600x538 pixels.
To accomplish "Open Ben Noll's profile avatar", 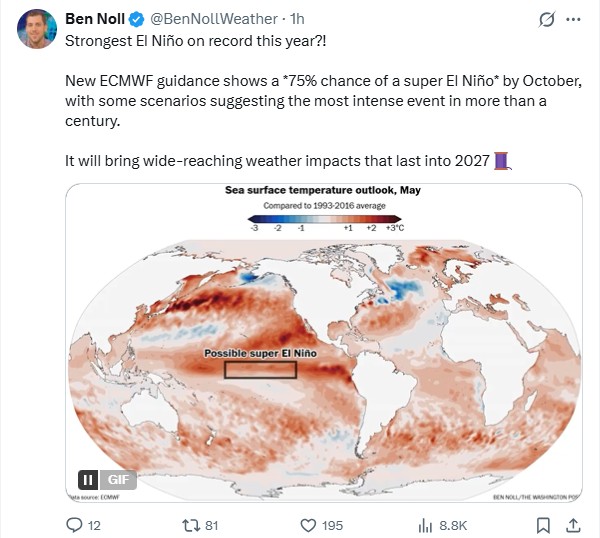I will [36, 29].
